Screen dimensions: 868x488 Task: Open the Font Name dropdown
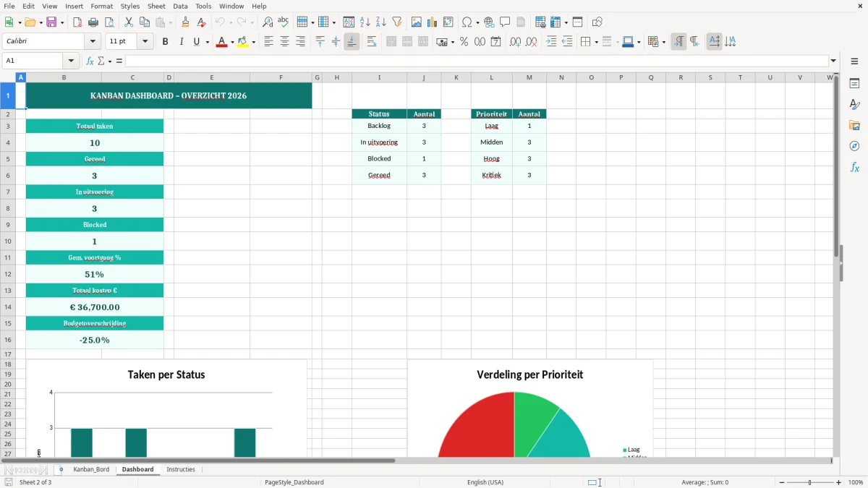(x=93, y=42)
